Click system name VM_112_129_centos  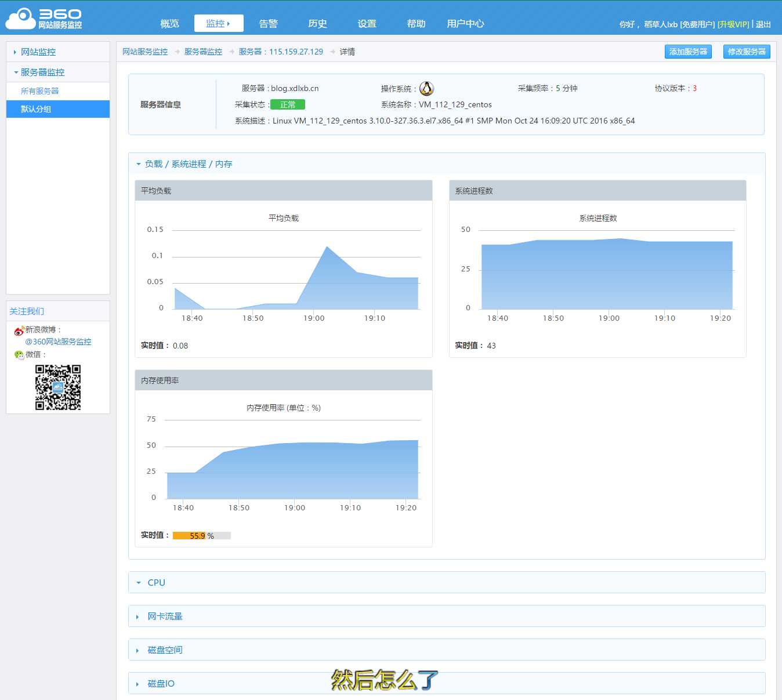[x=455, y=104]
